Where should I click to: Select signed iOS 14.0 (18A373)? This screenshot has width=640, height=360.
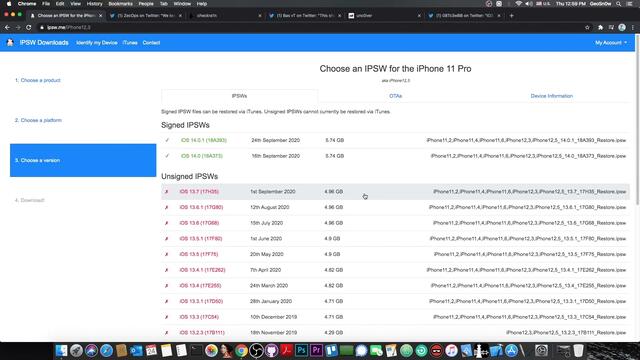201,156
